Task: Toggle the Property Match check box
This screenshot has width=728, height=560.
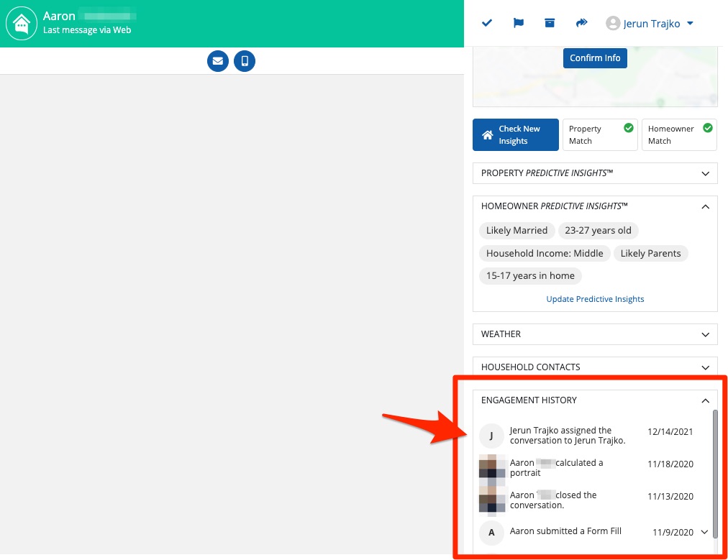Action: point(628,128)
